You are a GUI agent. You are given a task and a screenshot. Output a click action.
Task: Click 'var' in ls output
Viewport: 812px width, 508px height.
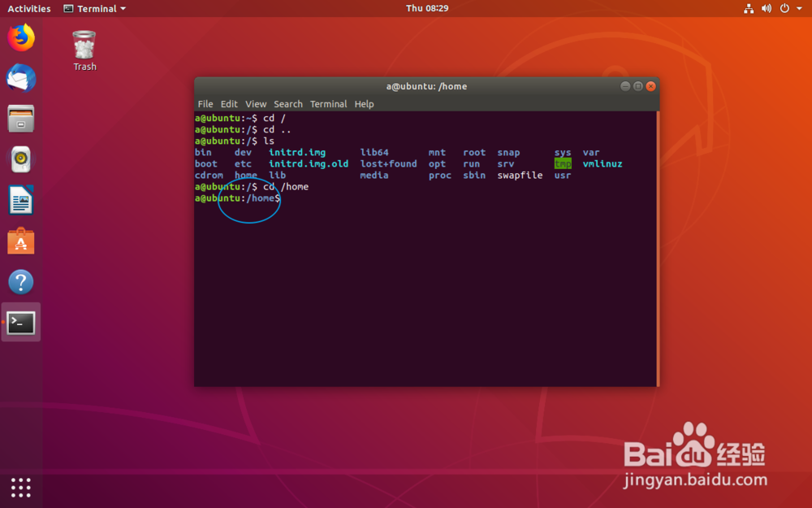point(591,153)
